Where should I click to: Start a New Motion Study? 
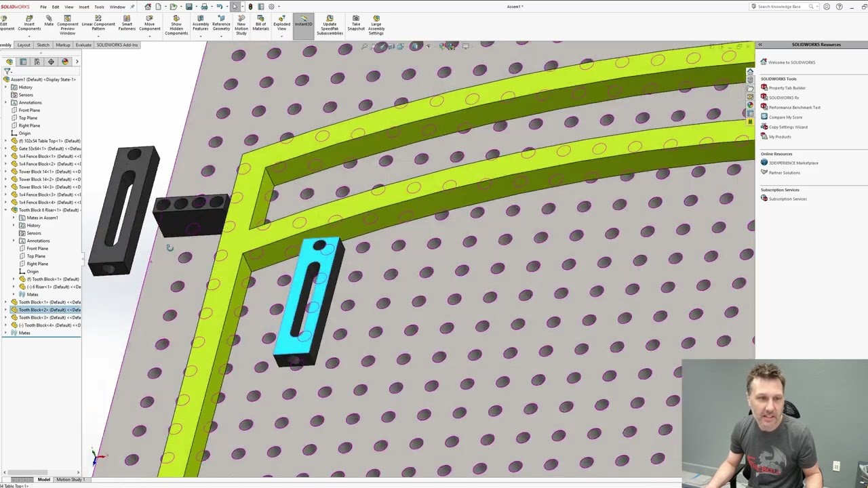241,25
